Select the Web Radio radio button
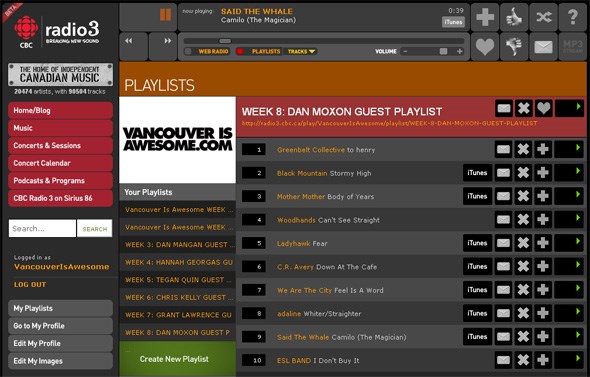 click(188, 51)
